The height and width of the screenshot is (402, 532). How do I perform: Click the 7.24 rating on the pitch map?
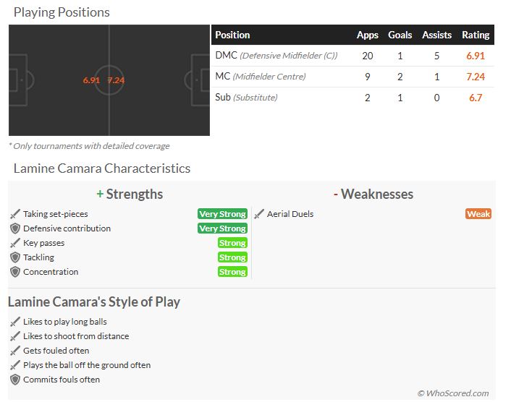tap(116, 80)
